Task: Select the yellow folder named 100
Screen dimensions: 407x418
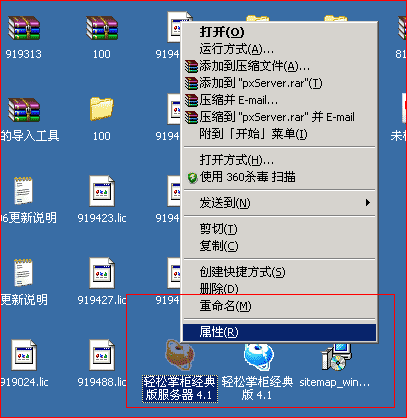Action: pyautogui.click(x=102, y=109)
